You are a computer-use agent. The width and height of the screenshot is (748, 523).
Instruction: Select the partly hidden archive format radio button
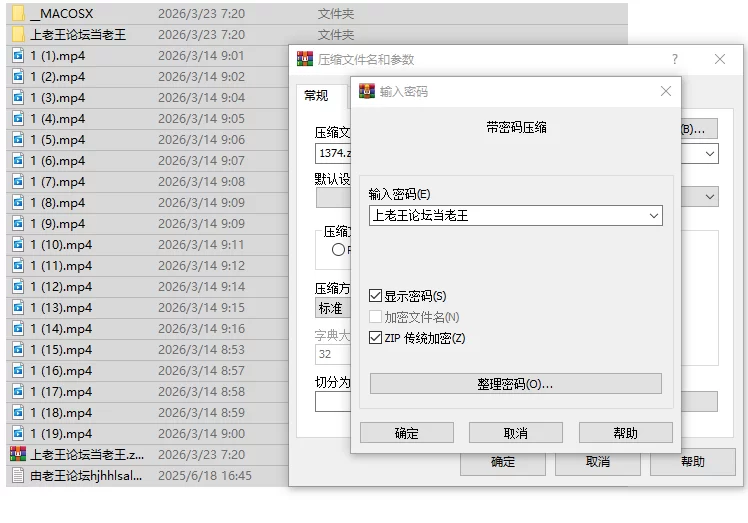click(x=338, y=250)
